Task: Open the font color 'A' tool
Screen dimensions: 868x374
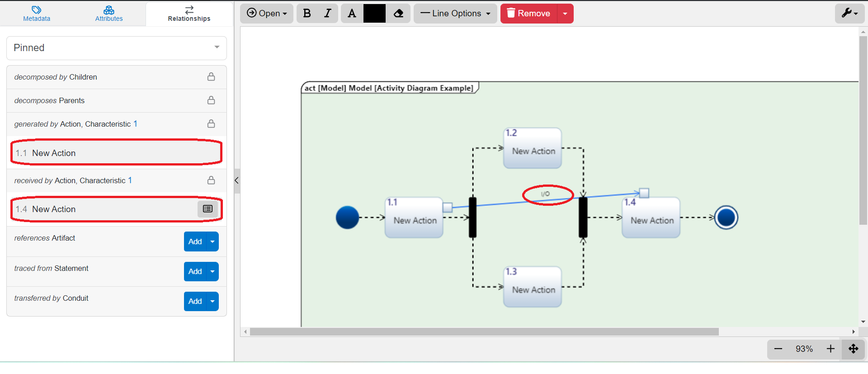Action: point(352,14)
